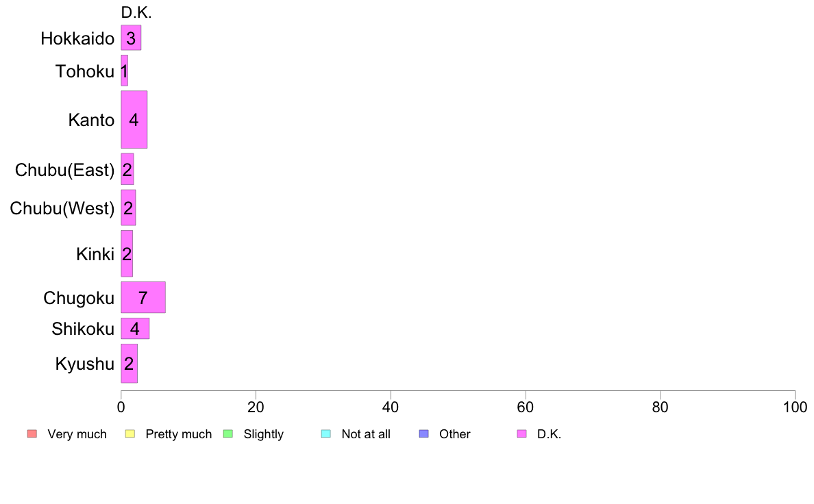The image size is (814, 504).
Task: Select the Shikoku bar showing 4
Action: (135, 329)
